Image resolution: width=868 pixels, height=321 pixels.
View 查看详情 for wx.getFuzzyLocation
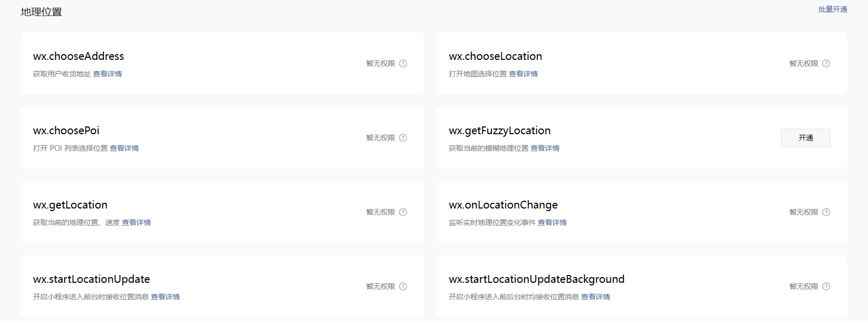[x=545, y=148]
